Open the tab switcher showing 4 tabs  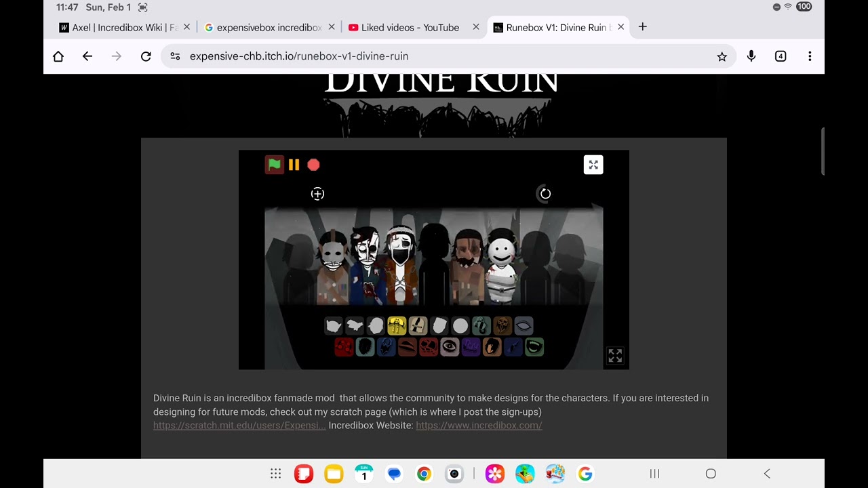pos(781,56)
